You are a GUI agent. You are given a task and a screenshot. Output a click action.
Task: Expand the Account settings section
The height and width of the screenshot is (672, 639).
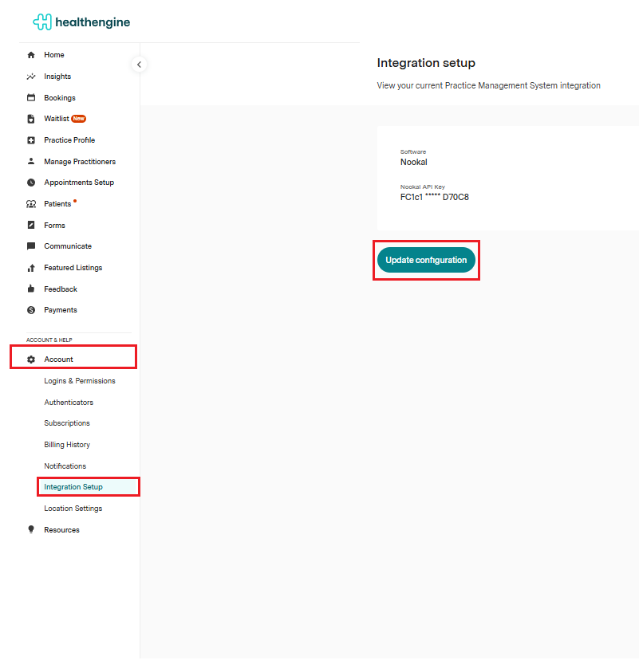[58, 360]
